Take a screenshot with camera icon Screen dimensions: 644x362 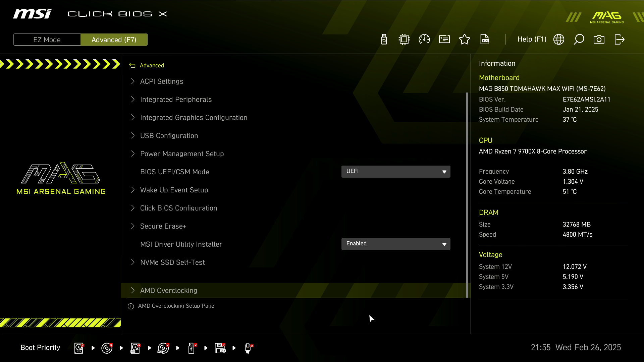point(599,40)
